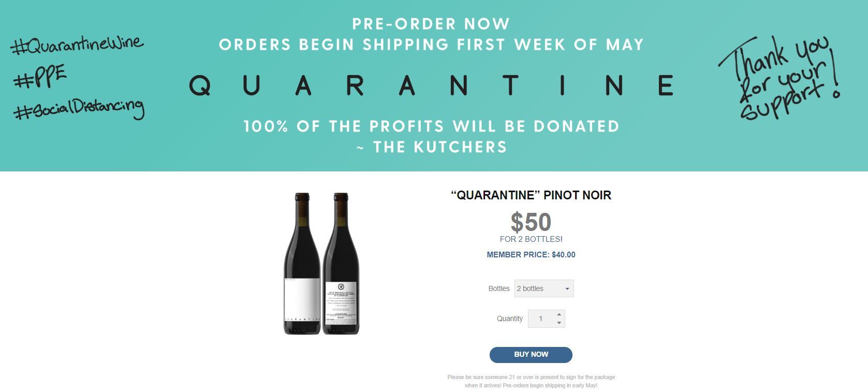Click the #SocialDistancing handwritten hashtag
The image size is (868, 392).
coord(79,109)
